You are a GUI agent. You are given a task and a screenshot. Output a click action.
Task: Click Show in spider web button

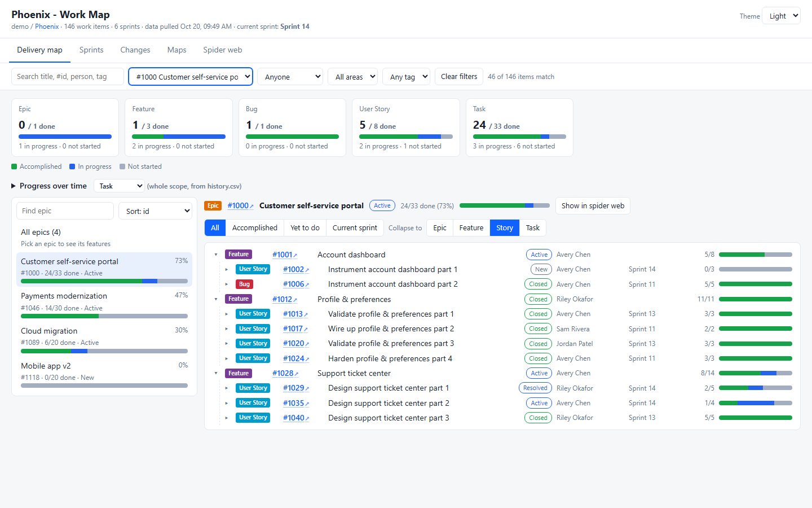593,206
